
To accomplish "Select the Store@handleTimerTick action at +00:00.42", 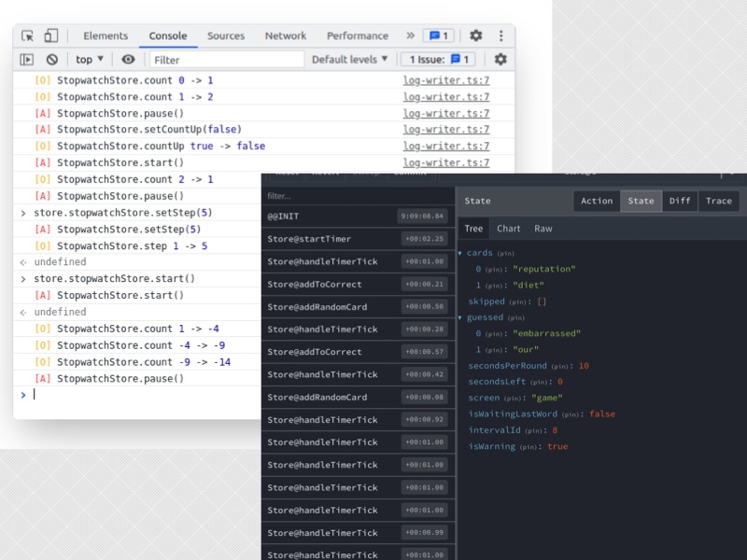I will tap(358, 374).
